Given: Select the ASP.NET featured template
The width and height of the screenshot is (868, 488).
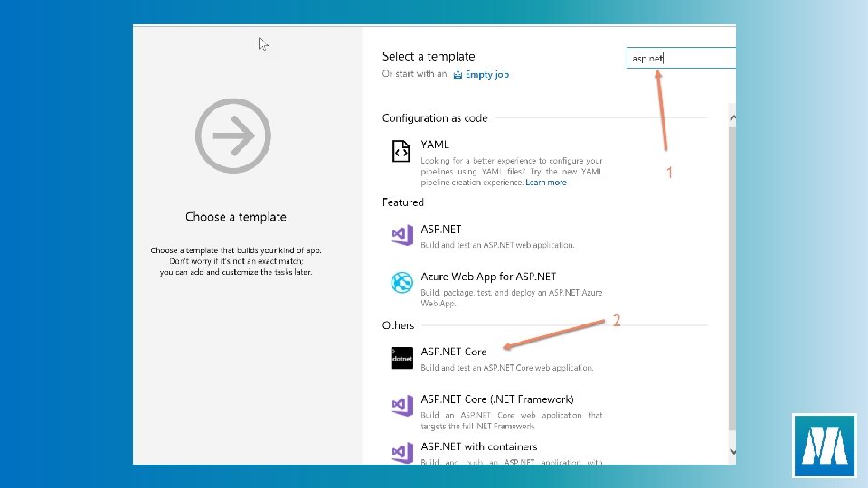Looking at the screenshot, I should coord(440,229).
